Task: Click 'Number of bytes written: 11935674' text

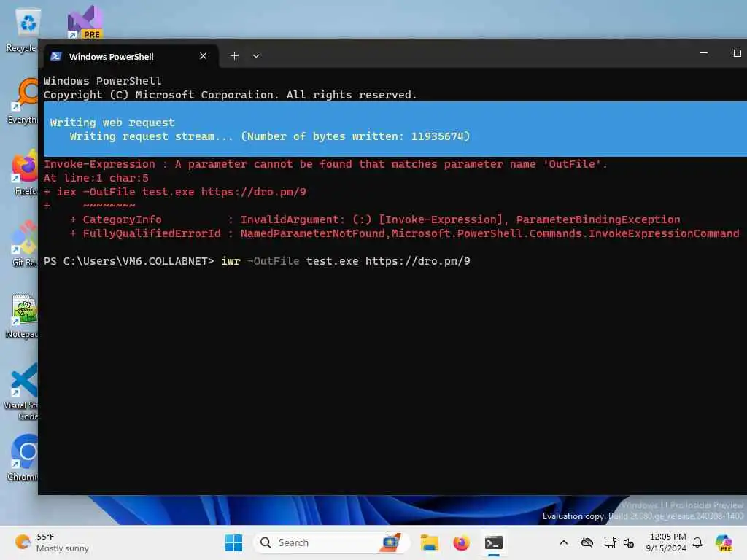Action: click(x=356, y=136)
